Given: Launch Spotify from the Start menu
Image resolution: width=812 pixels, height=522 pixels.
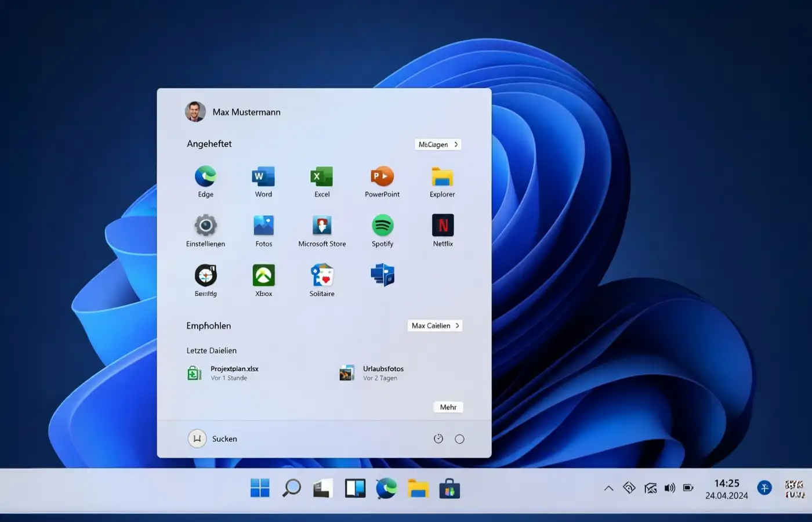Looking at the screenshot, I should 382,226.
